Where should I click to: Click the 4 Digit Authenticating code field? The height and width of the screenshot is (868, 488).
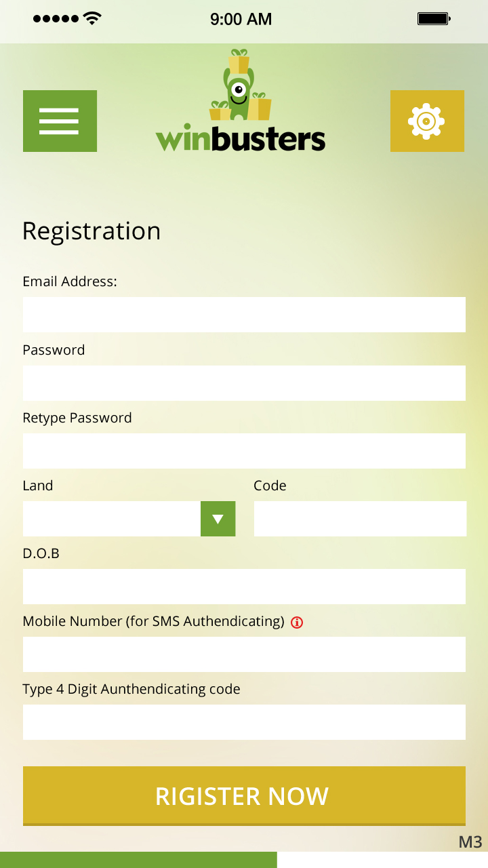point(244,722)
